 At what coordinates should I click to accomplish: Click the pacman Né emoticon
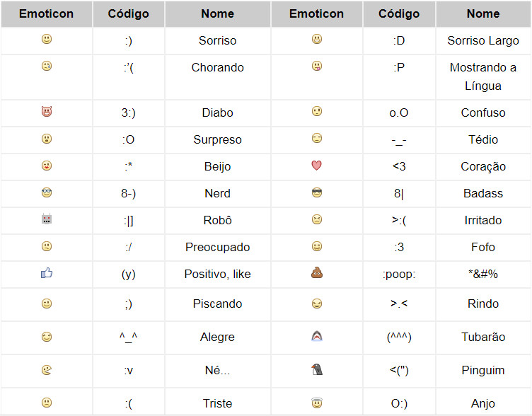pos(47,369)
